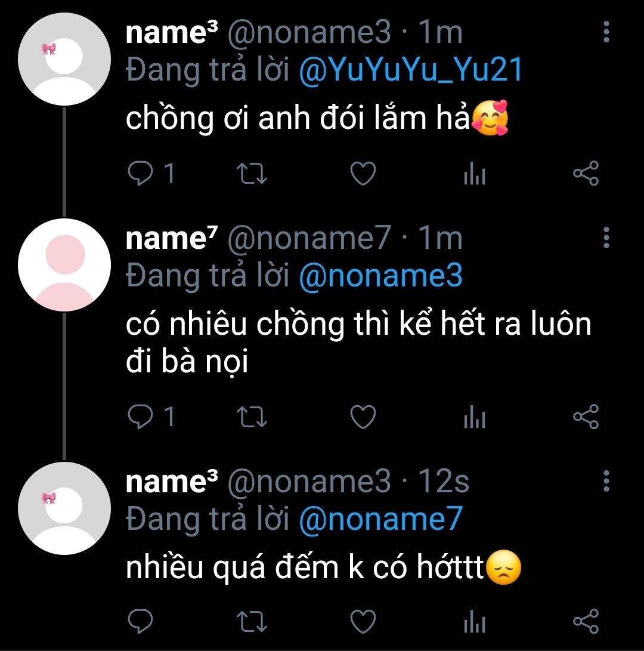Viewport: 644px width, 651px height.
Task: Share the "có nhiêu chồng" tweet
Action: point(585,416)
